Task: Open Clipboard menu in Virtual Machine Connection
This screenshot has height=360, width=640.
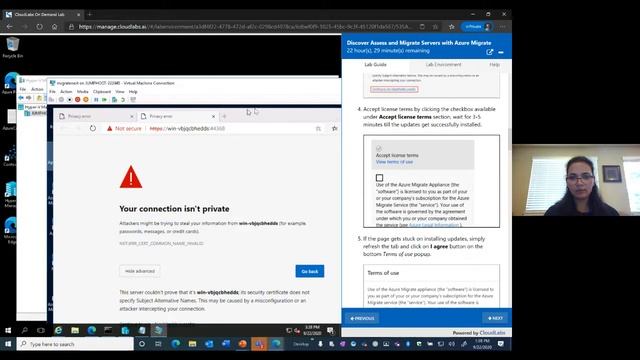Action: tap(102, 91)
